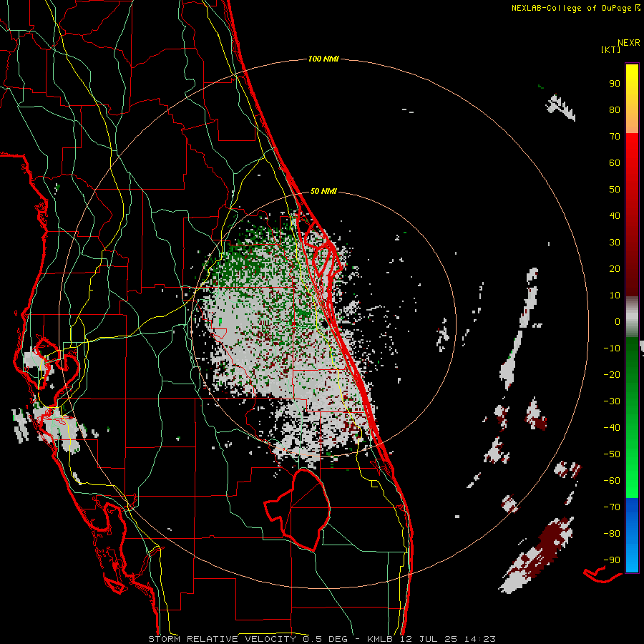
Task: Click the positive 80 value on velocity scale
Action: tap(615, 110)
